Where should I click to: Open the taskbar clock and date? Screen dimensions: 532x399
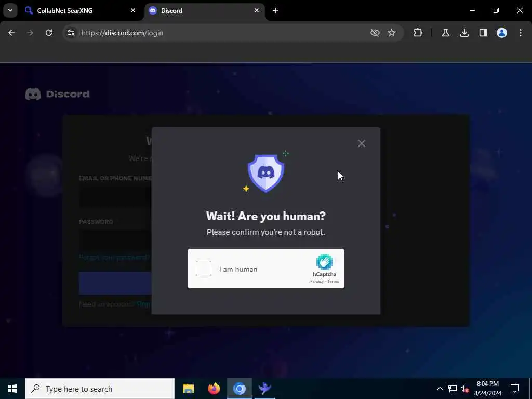(487, 389)
